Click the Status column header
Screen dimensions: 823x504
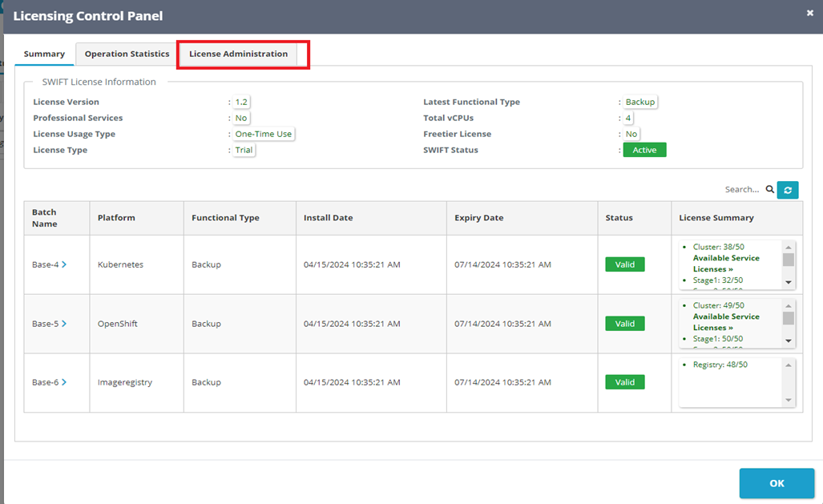tap(635, 218)
